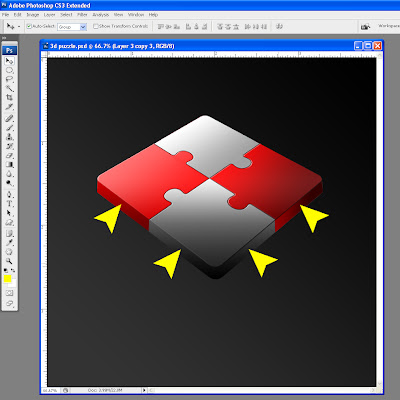Select the Dodge tool
The image size is (400, 400).
(9, 183)
